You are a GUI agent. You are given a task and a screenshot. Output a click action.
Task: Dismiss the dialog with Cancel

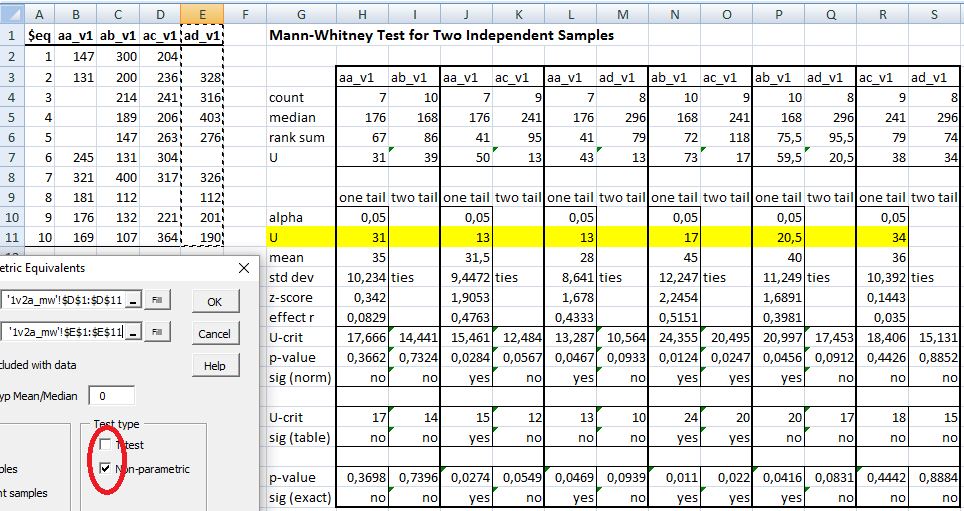click(x=215, y=334)
